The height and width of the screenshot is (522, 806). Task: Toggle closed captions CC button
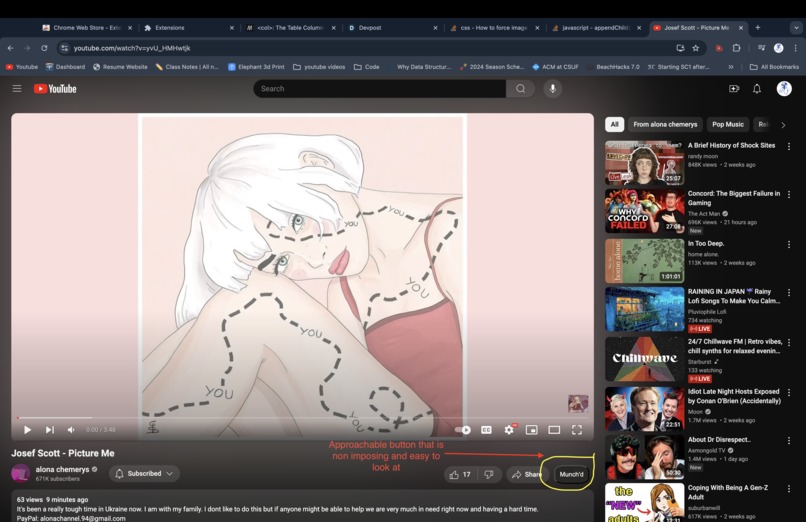coord(486,430)
